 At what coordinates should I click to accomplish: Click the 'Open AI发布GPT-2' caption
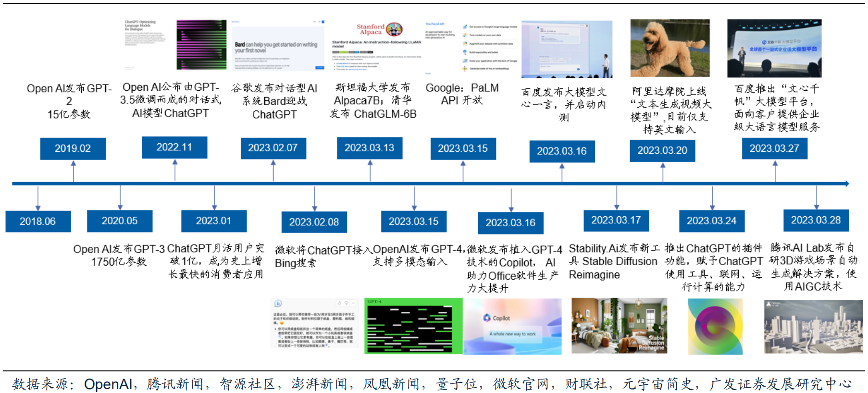click(69, 95)
